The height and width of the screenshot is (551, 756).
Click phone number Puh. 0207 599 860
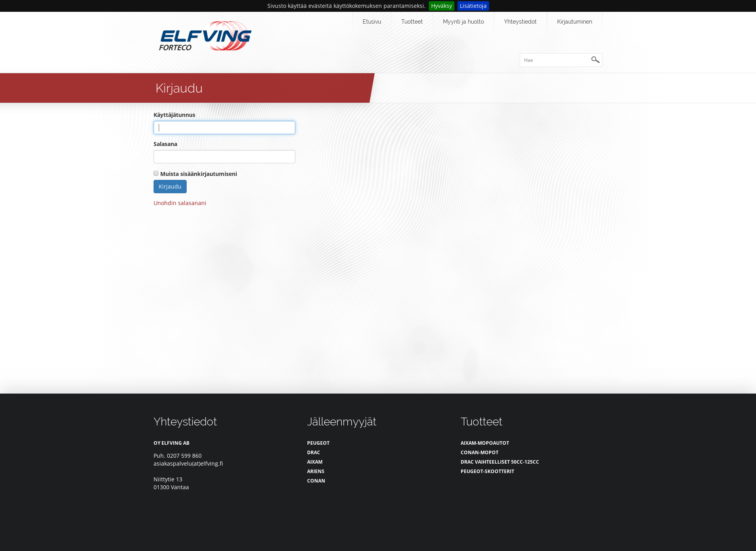pyautogui.click(x=178, y=456)
